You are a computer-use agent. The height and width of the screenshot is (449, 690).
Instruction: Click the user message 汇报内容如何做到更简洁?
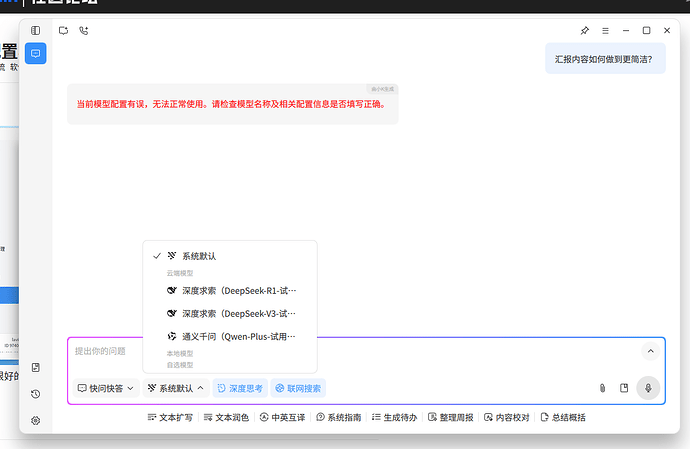tap(605, 59)
